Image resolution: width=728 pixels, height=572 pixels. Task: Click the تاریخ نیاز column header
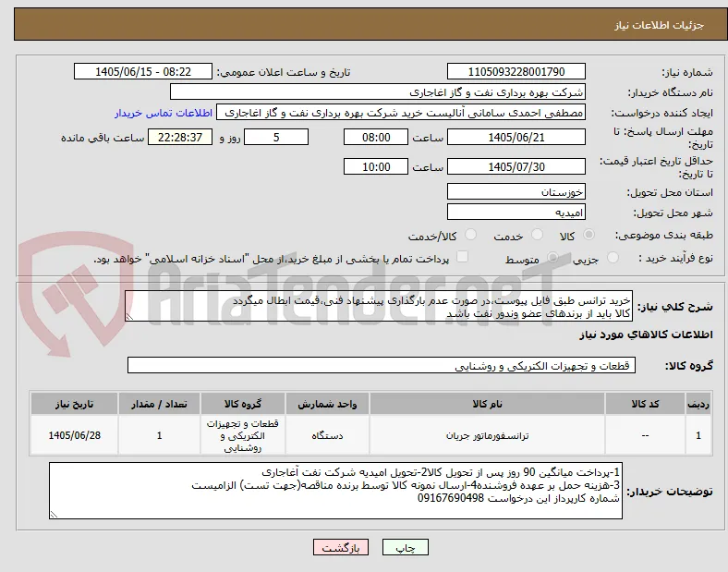74,404
